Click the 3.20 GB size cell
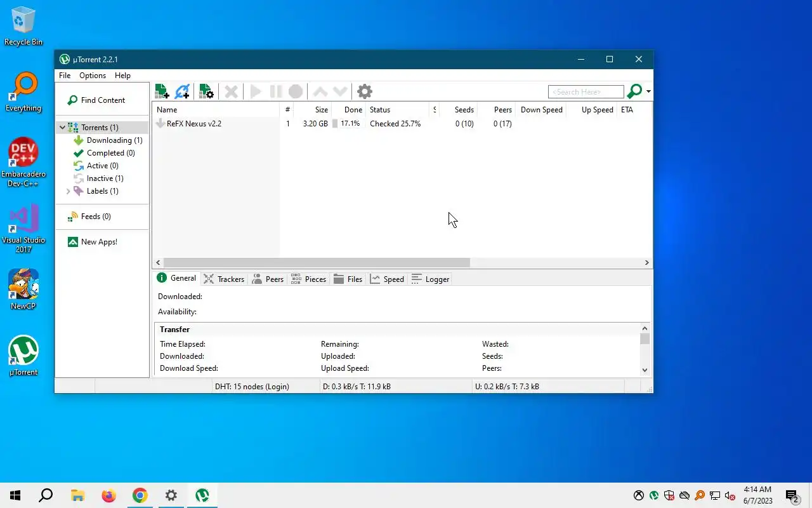 (x=315, y=124)
